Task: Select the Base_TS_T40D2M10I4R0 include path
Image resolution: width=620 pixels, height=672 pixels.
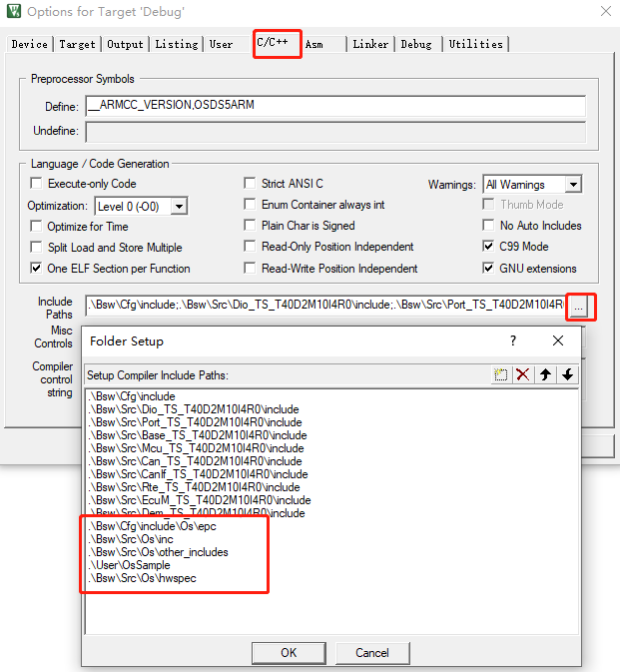Action: click(198, 435)
